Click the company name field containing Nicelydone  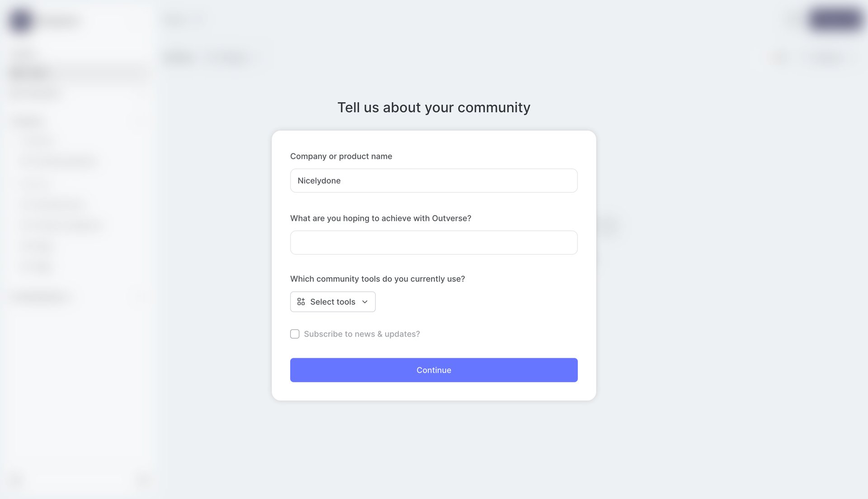434,181
